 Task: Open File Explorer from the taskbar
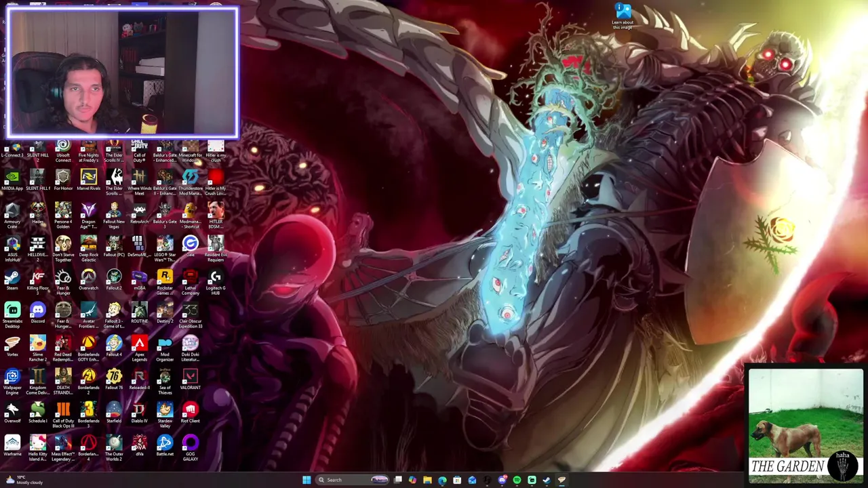pos(427,480)
